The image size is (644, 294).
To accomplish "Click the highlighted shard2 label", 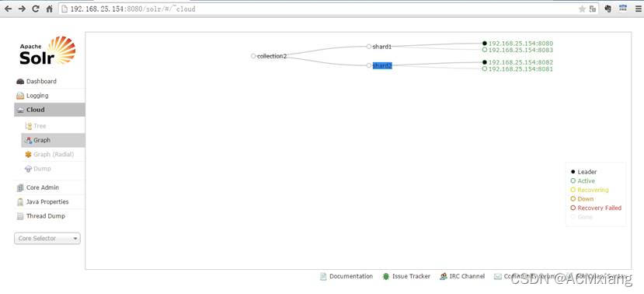I will click(382, 66).
